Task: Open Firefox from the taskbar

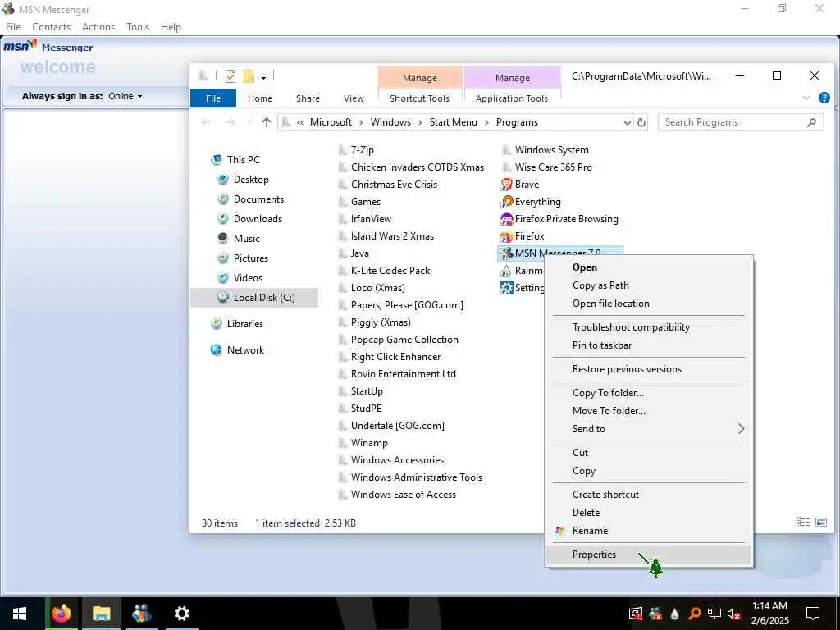Action: pos(61,614)
